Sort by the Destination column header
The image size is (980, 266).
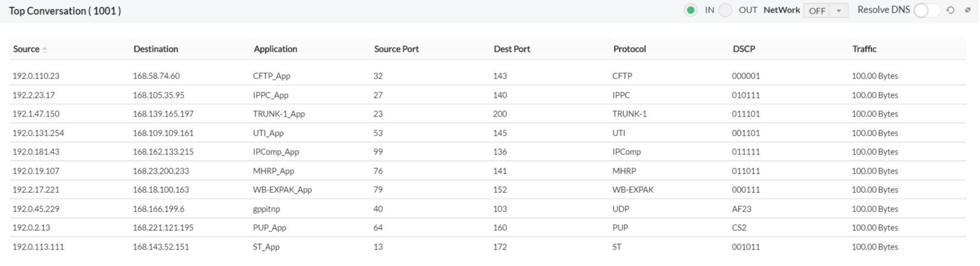pos(156,49)
